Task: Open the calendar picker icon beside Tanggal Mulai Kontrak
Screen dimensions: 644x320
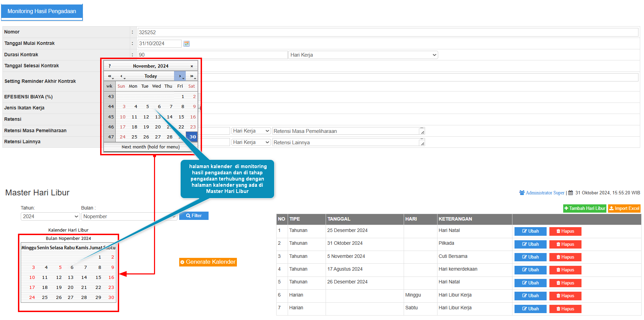Action: pyautogui.click(x=186, y=43)
